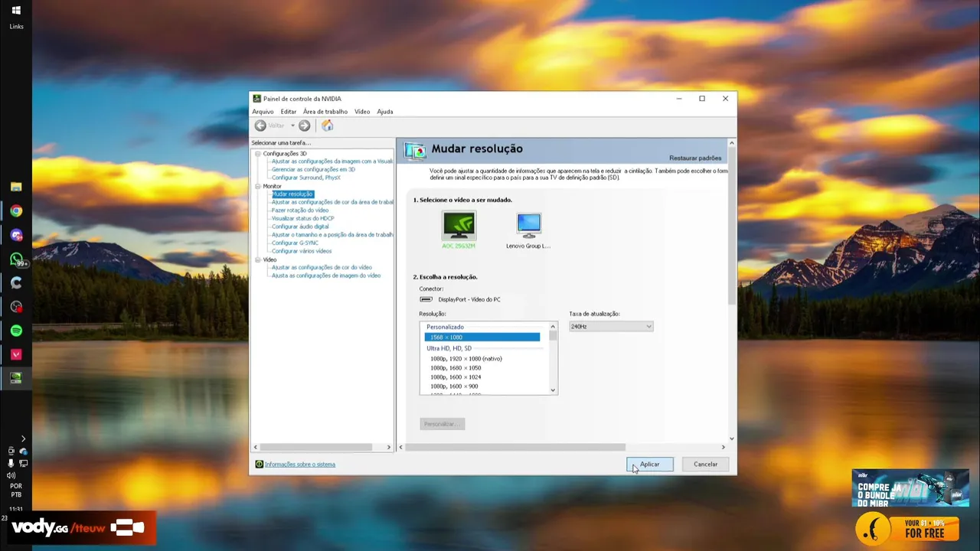Open Visualizar status do HDCP
Screen dimensions: 980x551
pyautogui.click(x=303, y=218)
